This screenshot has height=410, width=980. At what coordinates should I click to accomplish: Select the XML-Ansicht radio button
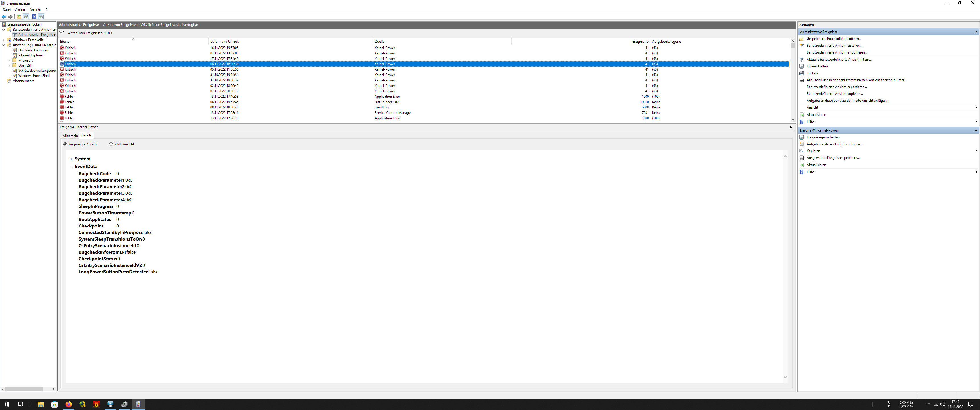(111, 145)
